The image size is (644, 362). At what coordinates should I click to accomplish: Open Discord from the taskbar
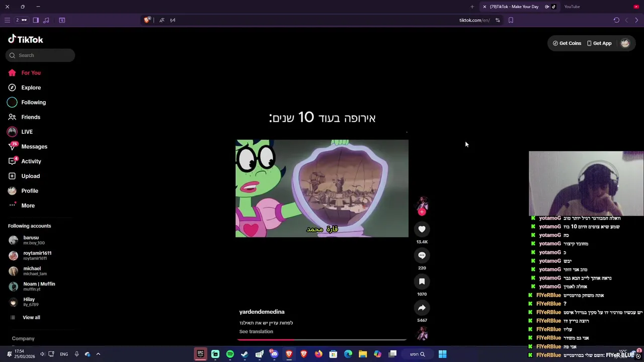(x=274, y=354)
